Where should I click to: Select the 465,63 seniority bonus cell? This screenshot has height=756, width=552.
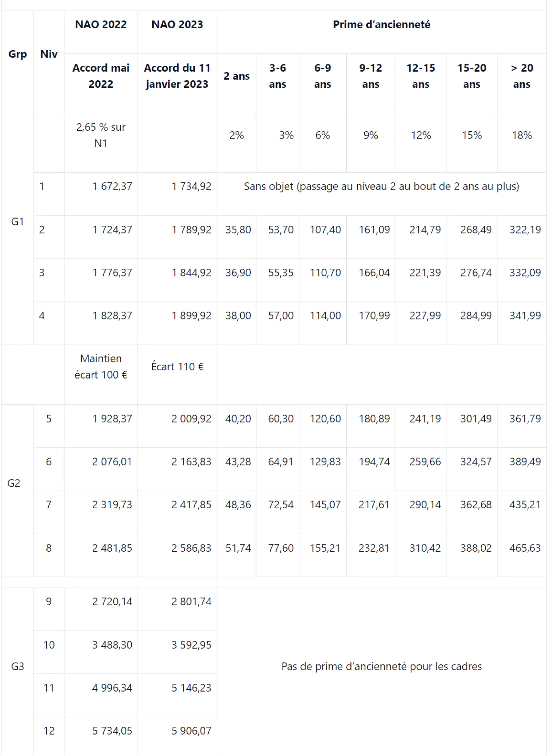pos(525,548)
